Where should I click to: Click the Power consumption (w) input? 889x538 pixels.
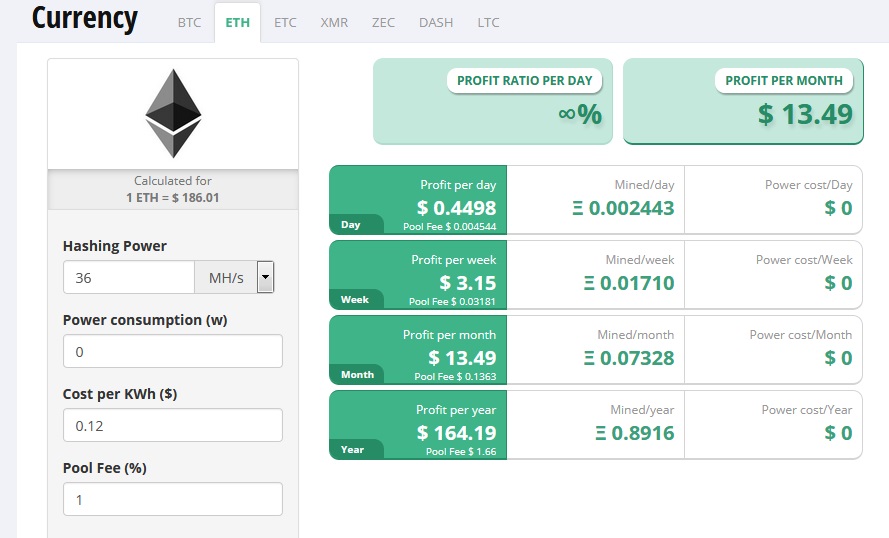click(x=173, y=351)
